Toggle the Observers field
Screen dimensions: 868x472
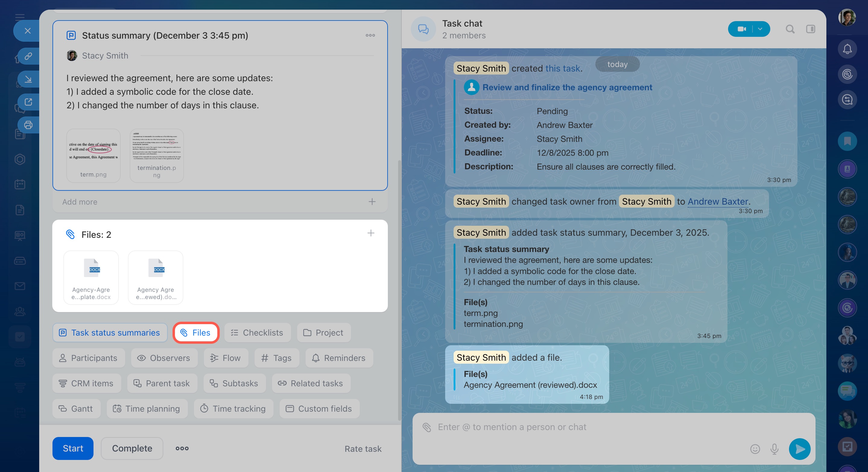(x=164, y=358)
